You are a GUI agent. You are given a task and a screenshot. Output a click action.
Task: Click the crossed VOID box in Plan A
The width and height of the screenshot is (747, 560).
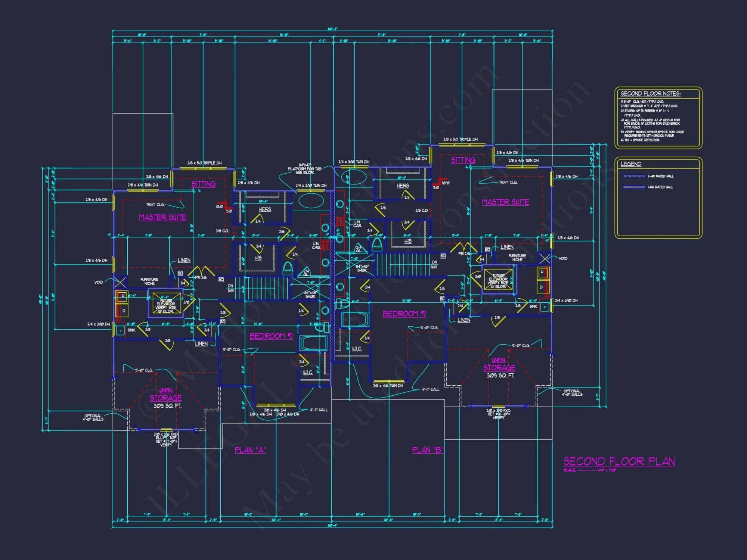pyautogui.click(x=120, y=282)
